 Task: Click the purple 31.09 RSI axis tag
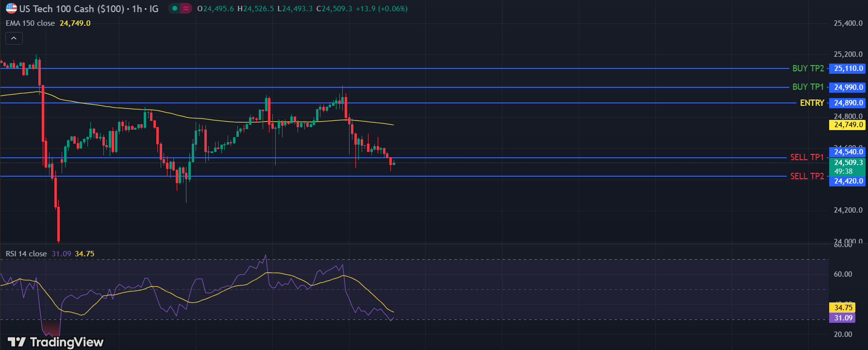[x=843, y=318]
